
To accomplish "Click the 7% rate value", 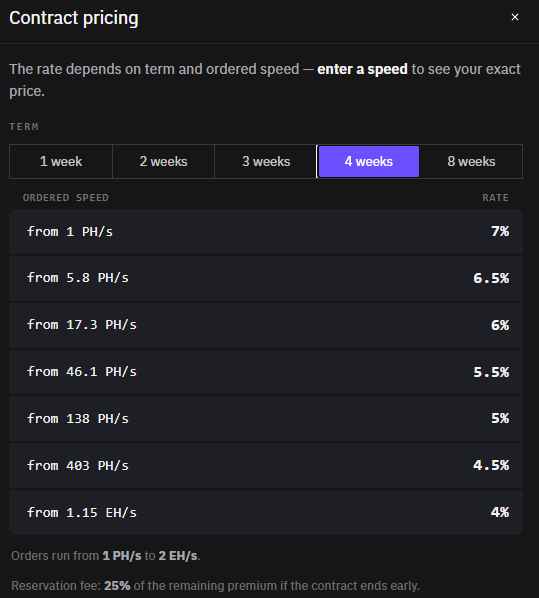I will pos(500,231).
